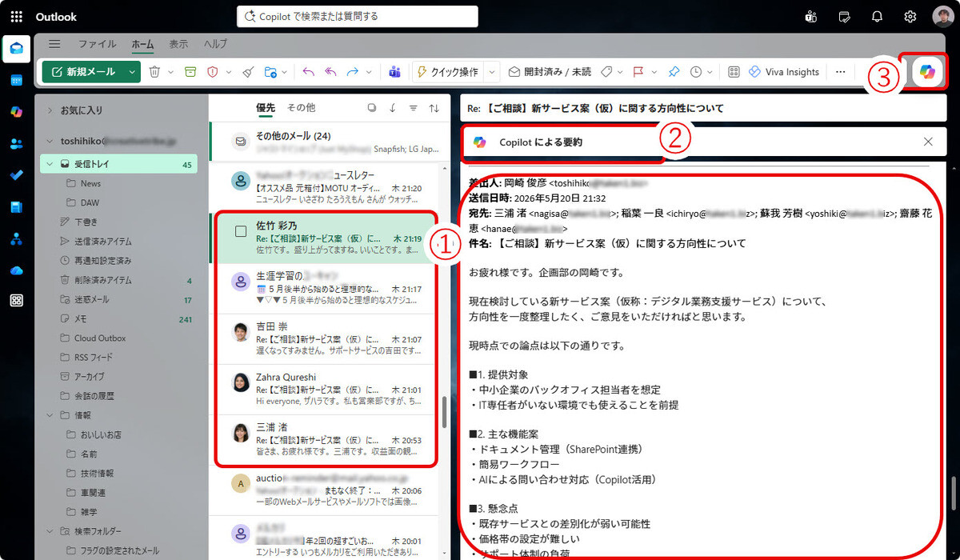Click Forward arrow in ribbon
This screenshot has height=560, width=960.
pyautogui.click(x=353, y=72)
